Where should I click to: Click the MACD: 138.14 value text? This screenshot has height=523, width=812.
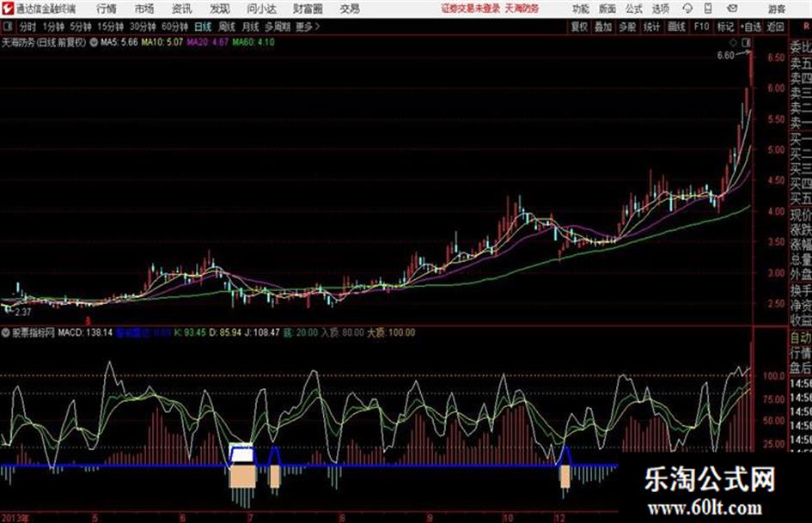pos(85,332)
